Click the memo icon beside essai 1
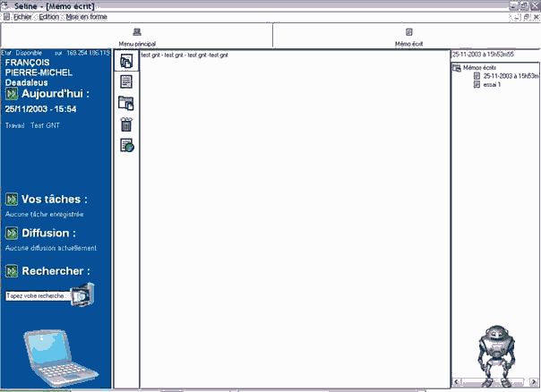This screenshot has width=541, height=392. 477,84
